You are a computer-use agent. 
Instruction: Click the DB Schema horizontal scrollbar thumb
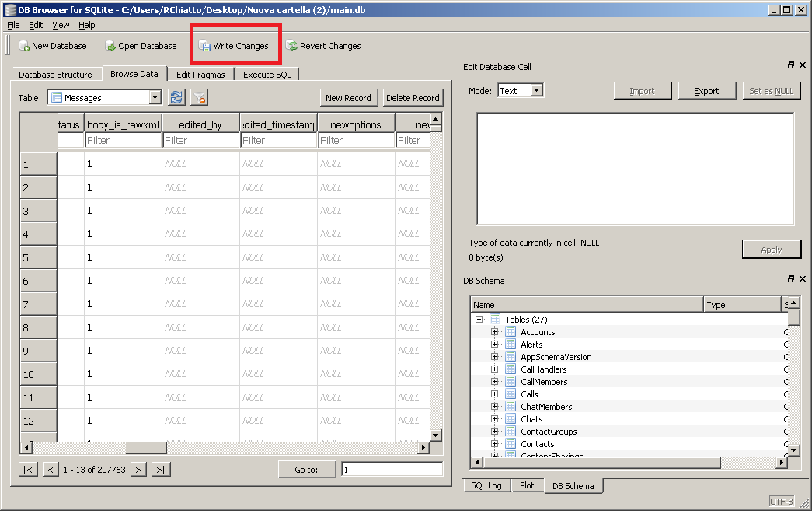[x=601, y=462]
